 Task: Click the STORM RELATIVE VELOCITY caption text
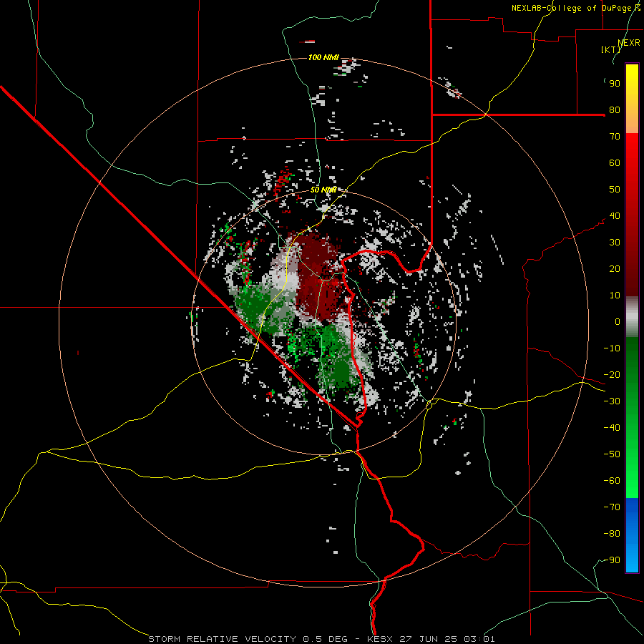(x=222, y=639)
